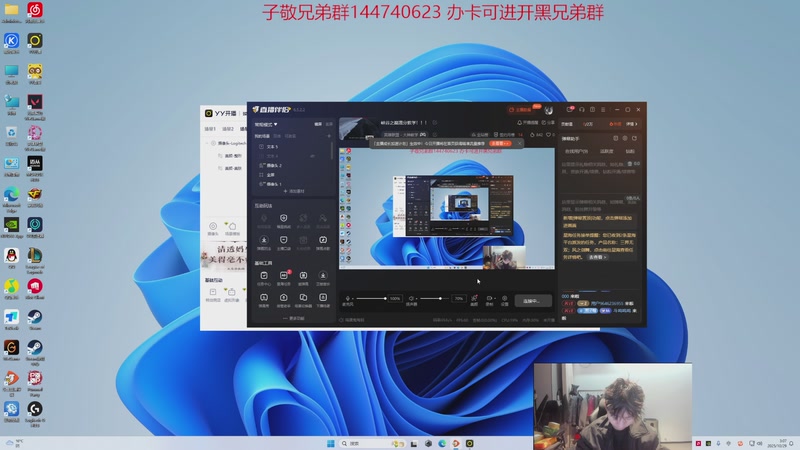Adjust the microphone volume slider
The image size is (800, 450).
pyautogui.click(x=371, y=298)
